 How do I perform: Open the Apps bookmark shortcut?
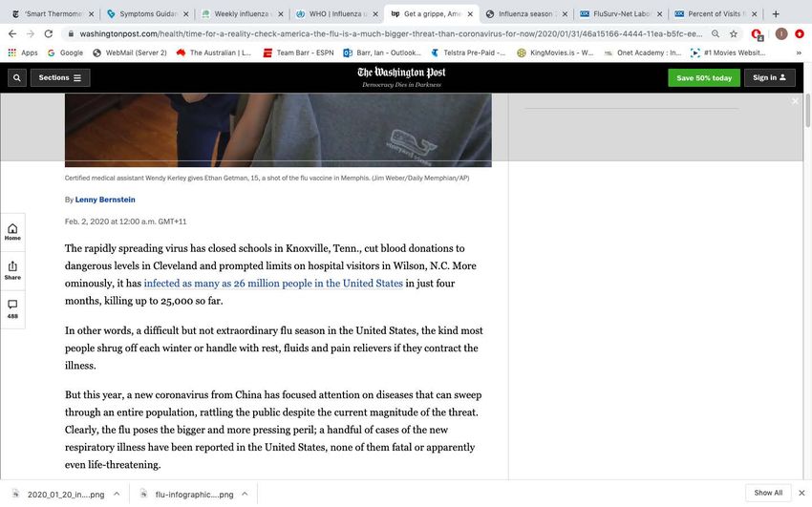23,53
